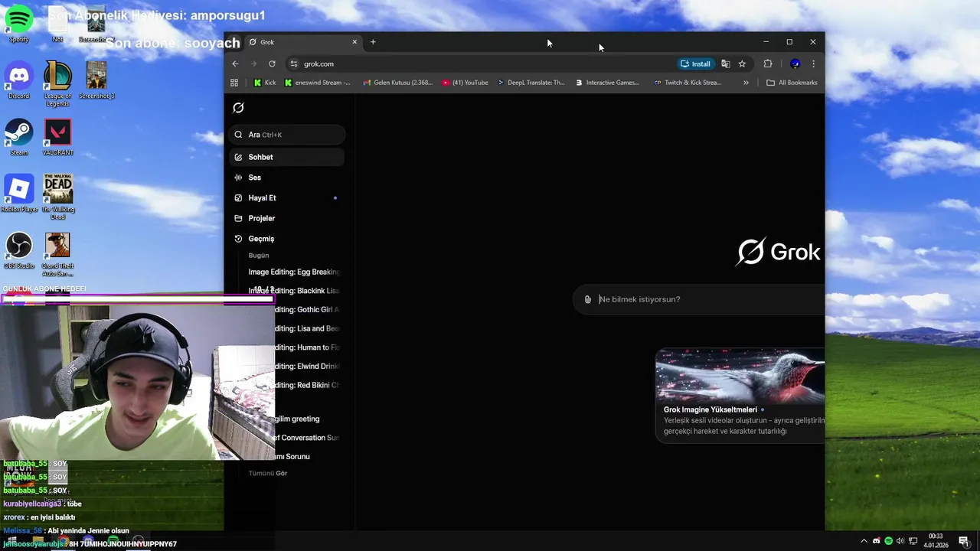Screen dimensions: 980x551
Task: Open VALORANT desktop icon
Action: pos(57,138)
